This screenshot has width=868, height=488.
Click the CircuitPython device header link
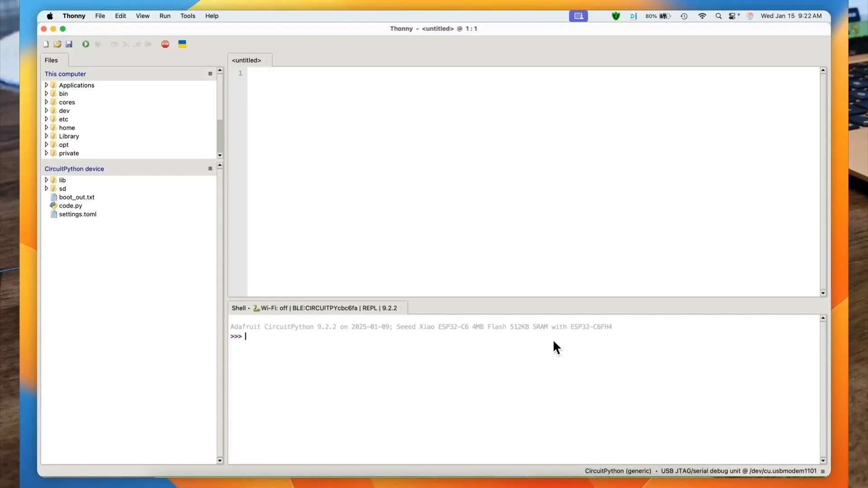(x=74, y=169)
